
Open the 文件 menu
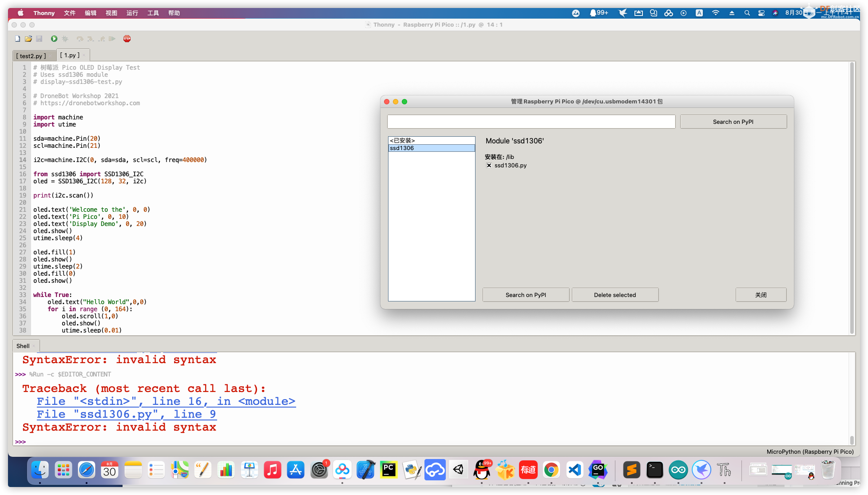coord(70,13)
